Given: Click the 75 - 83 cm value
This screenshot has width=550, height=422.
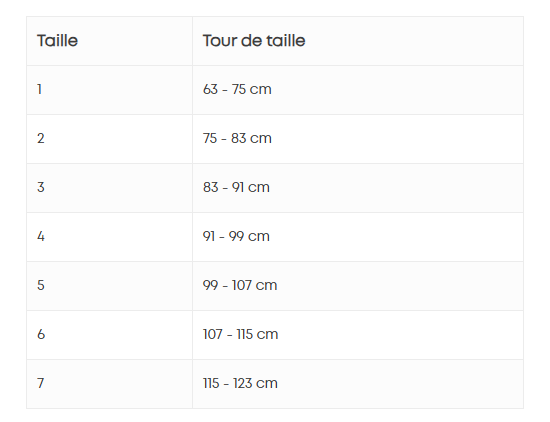Looking at the screenshot, I should [x=237, y=138].
